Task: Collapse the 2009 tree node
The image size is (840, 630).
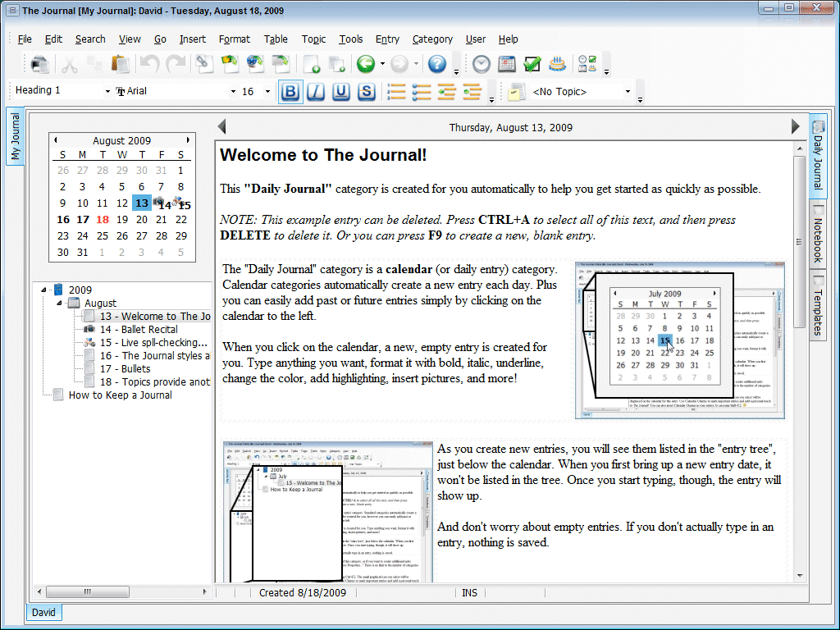Action: [x=44, y=290]
